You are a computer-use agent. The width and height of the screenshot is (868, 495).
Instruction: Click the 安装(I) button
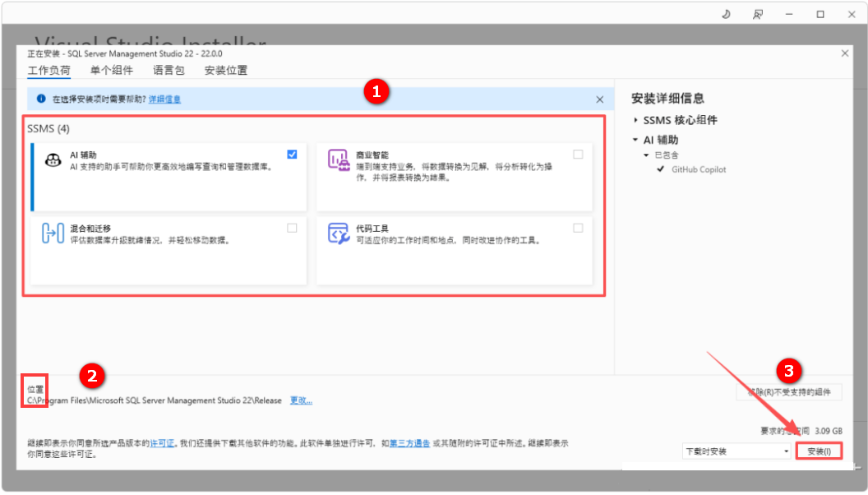(819, 451)
